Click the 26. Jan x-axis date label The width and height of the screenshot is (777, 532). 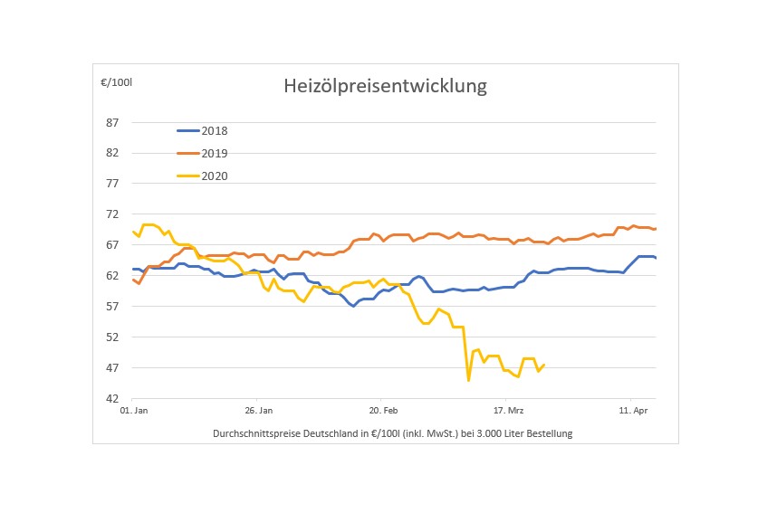pos(258,411)
